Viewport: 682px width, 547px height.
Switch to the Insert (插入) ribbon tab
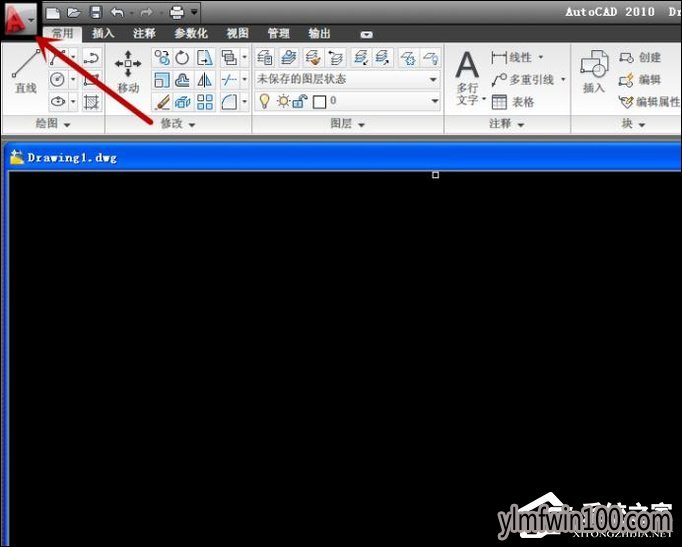coord(103,33)
